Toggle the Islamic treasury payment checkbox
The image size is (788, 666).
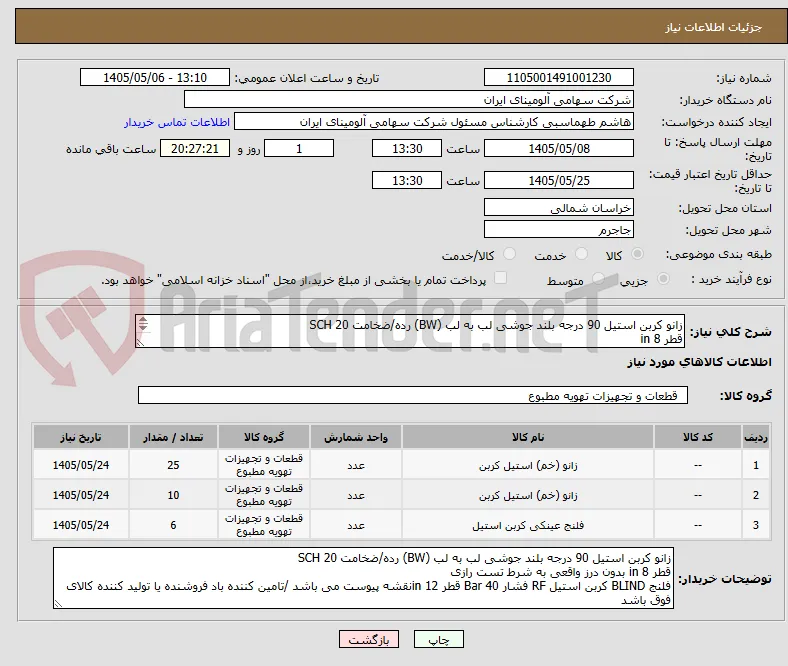pyautogui.click(x=501, y=278)
